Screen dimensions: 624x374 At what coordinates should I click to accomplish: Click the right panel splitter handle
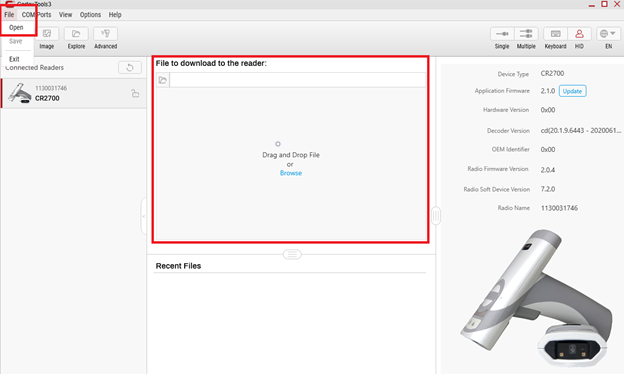(x=436, y=216)
